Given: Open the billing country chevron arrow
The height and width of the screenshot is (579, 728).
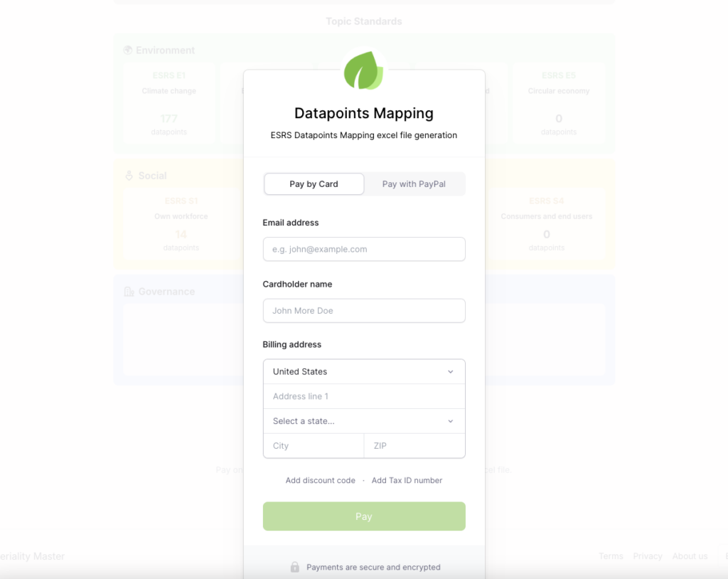Looking at the screenshot, I should 451,371.
